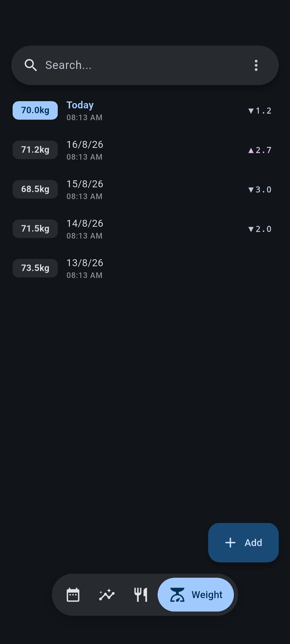Open the fork and knife meals icon
The height and width of the screenshot is (644, 290).
tap(141, 595)
